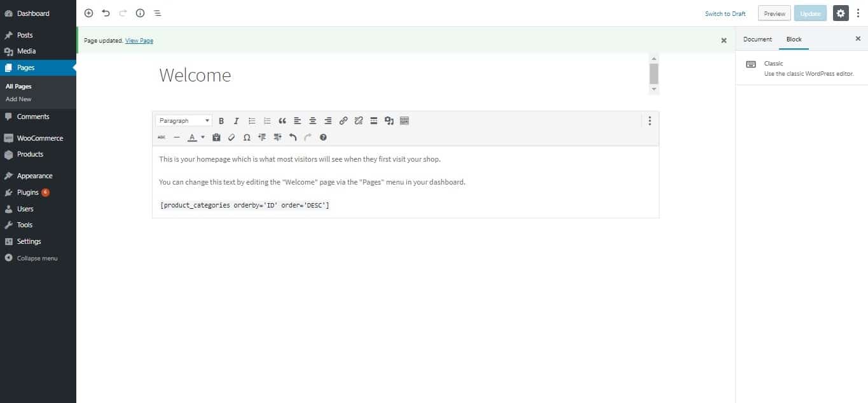Insert a special character with the omega icon
Screen dimensions: 868x403
[247, 137]
